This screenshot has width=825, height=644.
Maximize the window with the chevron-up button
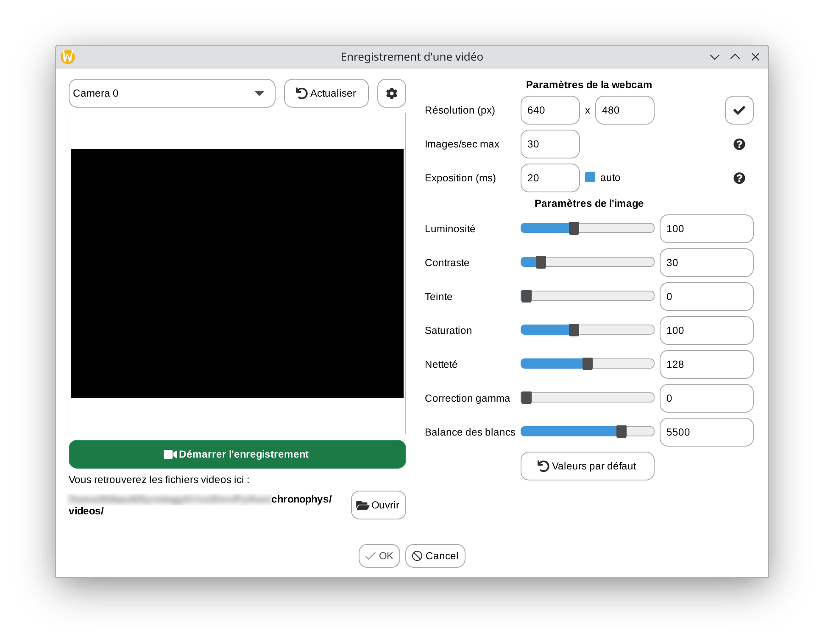tap(735, 57)
